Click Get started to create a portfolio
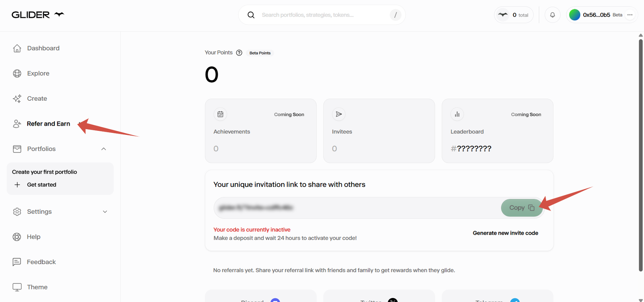This screenshot has height=302, width=644. [41, 185]
